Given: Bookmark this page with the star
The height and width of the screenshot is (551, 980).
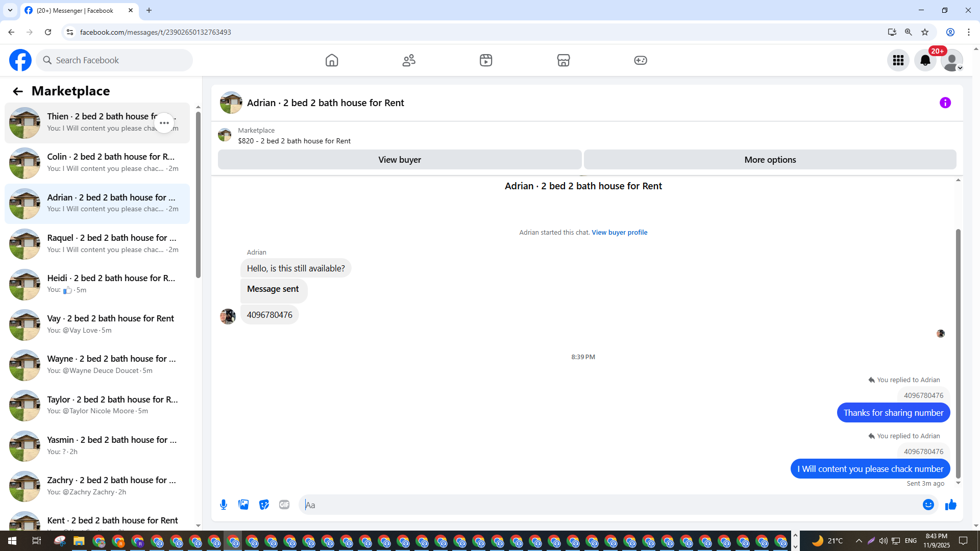Looking at the screenshot, I should [925, 32].
